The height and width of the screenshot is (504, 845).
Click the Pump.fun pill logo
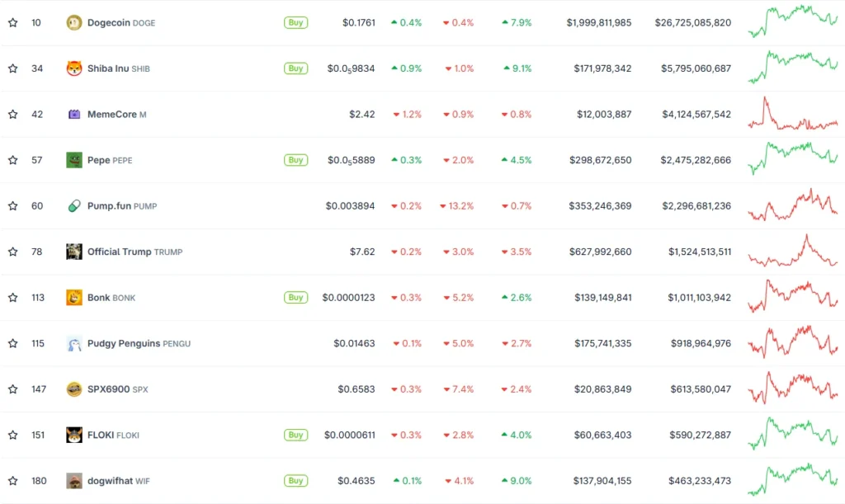(x=73, y=205)
